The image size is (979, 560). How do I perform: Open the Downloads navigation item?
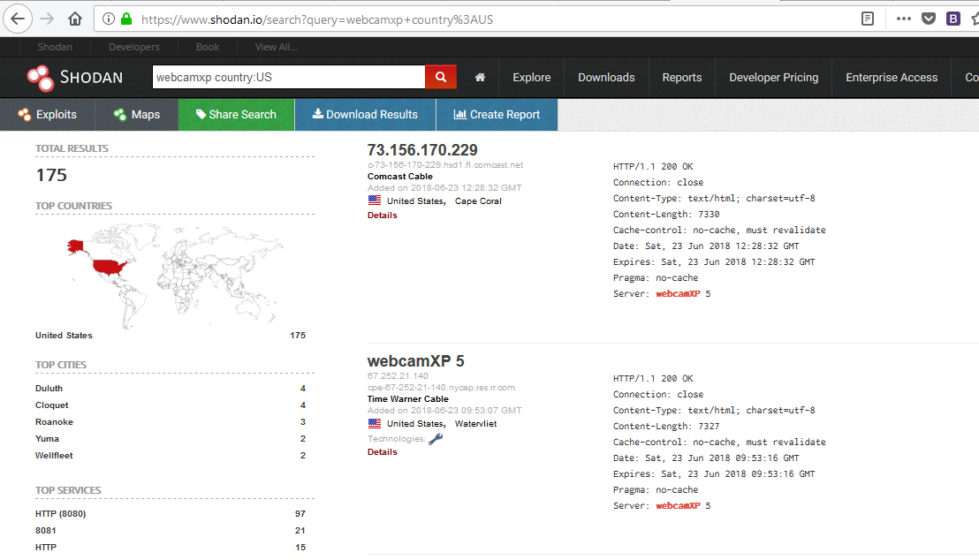pos(606,78)
